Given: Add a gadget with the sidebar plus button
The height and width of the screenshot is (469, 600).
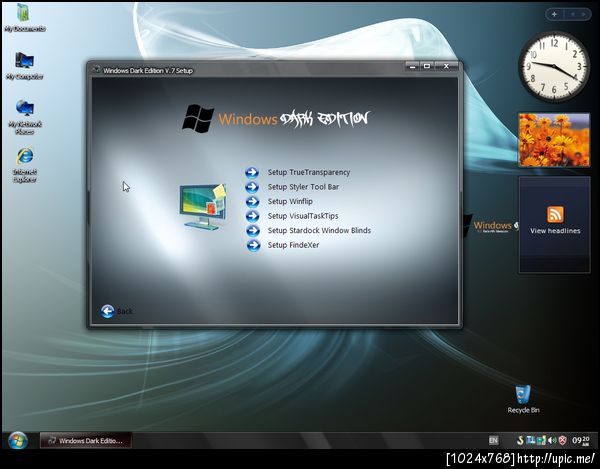Looking at the screenshot, I should point(554,15).
